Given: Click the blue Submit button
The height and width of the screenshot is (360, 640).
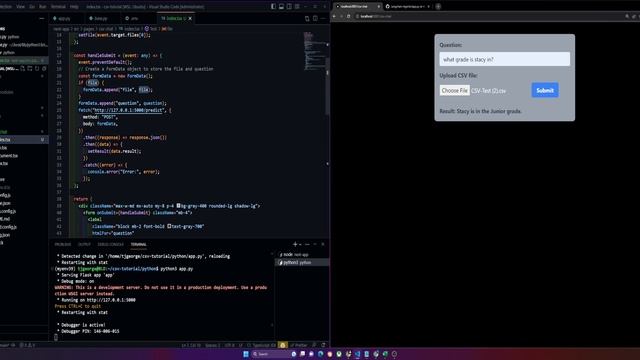Looking at the screenshot, I should click(x=545, y=90).
